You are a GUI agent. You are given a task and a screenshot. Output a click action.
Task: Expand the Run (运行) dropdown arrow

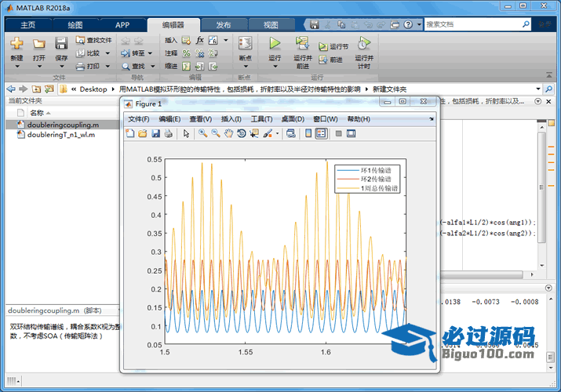point(275,67)
